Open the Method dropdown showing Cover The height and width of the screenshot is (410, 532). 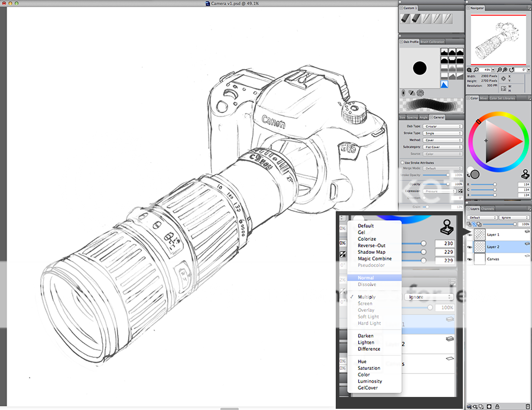click(443, 140)
